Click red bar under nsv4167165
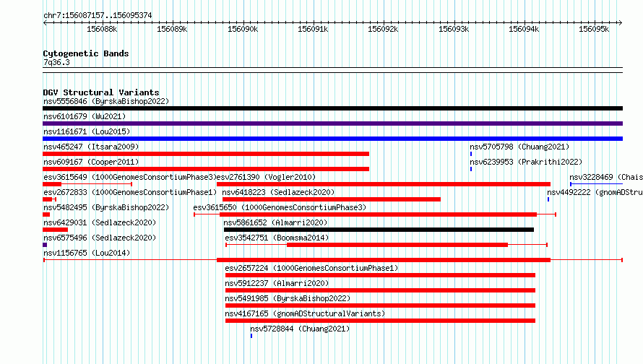Screen dimensions: 643x364 point(380,321)
